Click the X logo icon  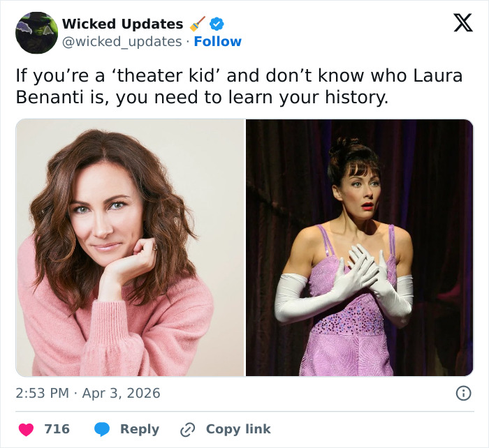(462, 23)
